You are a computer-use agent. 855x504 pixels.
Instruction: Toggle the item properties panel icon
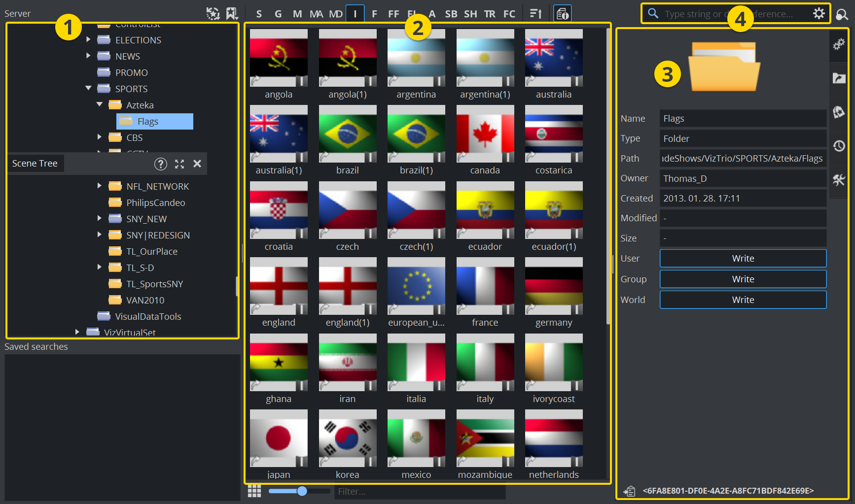point(563,13)
